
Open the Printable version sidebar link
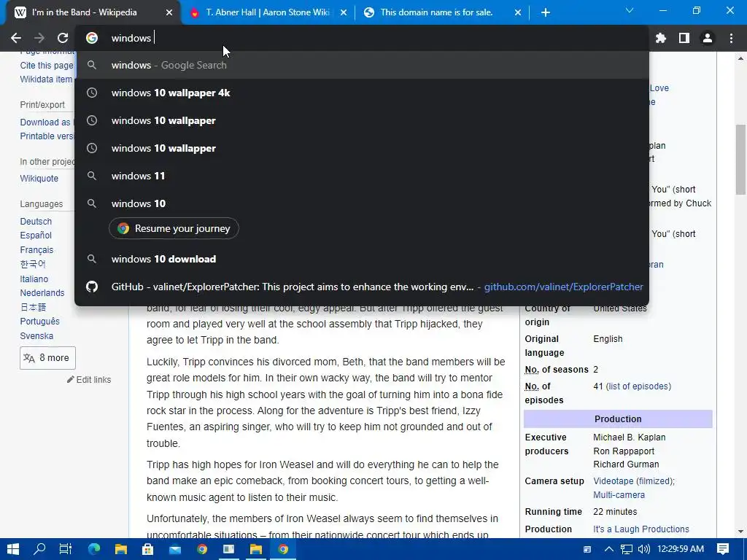[x=47, y=136]
